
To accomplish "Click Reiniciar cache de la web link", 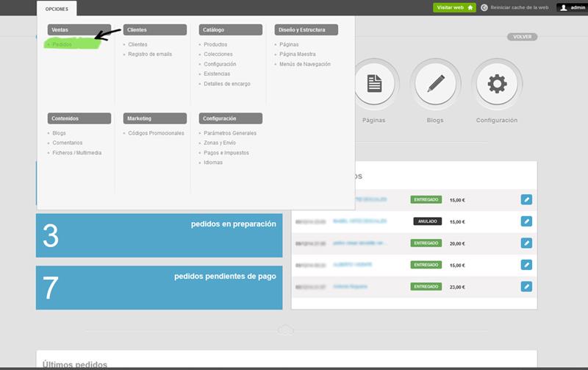I will 520,7.
